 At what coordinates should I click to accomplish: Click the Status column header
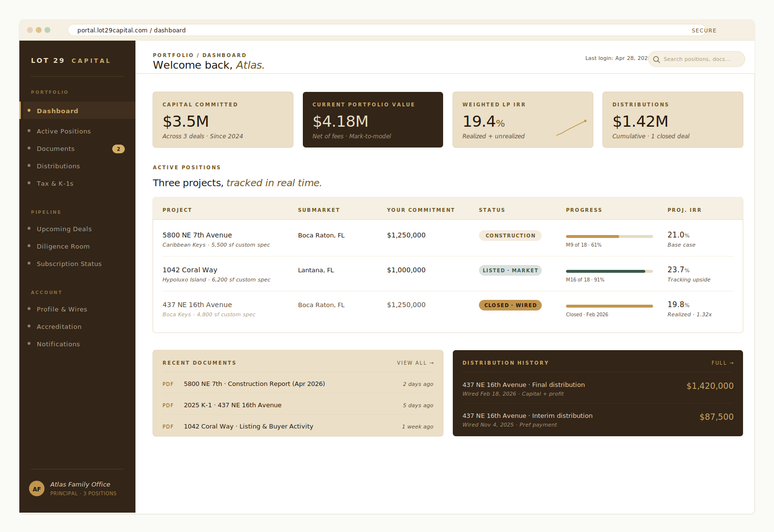(x=492, y=210)
